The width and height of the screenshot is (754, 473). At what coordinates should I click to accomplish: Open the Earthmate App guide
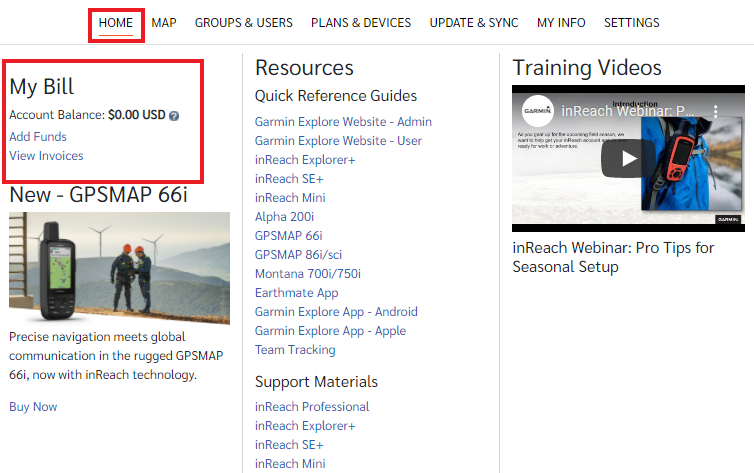pos(297,293)
